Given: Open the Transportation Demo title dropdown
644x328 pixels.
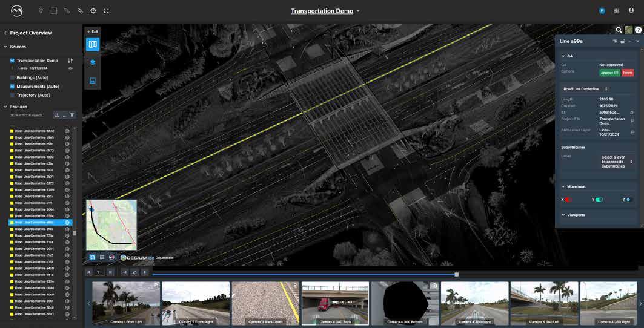Looking at the screenshot, I should 357,11.
